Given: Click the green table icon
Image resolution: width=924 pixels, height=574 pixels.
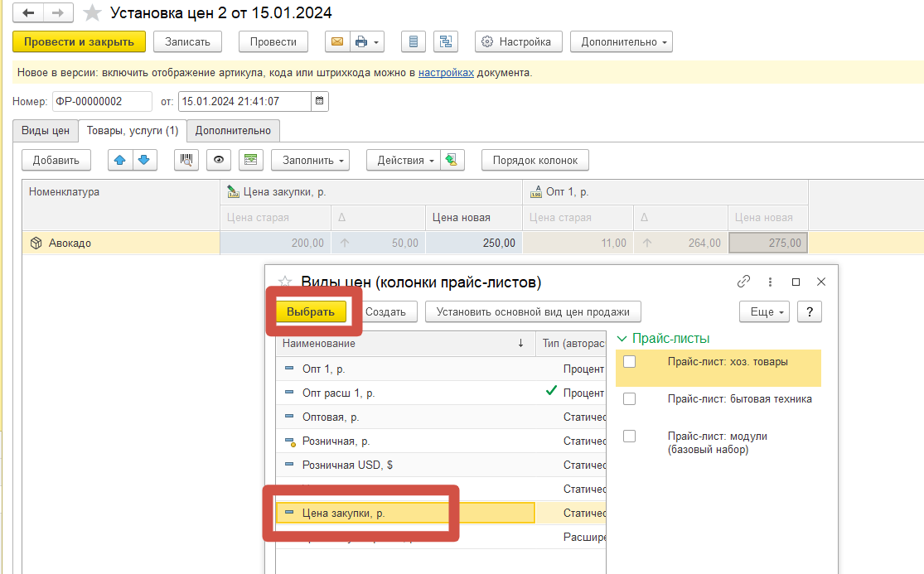Looking at the screenshot, I should click(x=250, y=160).
